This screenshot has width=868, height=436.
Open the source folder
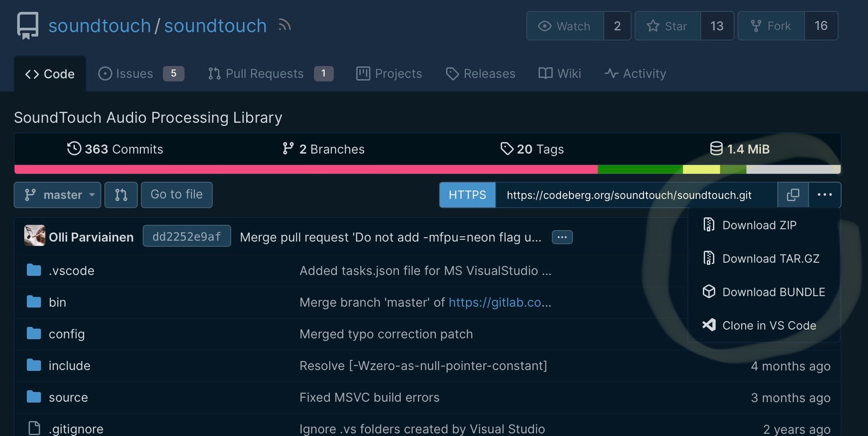(x=68, y=397)
